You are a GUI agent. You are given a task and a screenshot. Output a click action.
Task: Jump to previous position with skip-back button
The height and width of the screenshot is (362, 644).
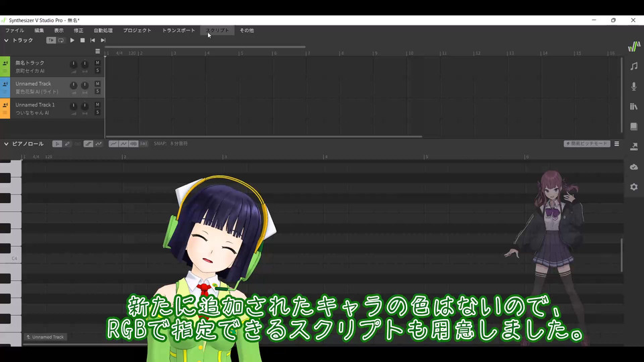point(93,40)
